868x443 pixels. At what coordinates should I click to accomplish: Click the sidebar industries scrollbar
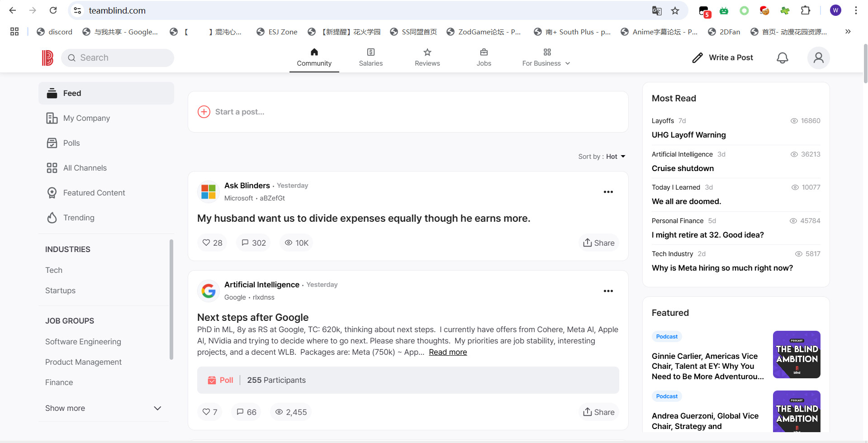171,299
